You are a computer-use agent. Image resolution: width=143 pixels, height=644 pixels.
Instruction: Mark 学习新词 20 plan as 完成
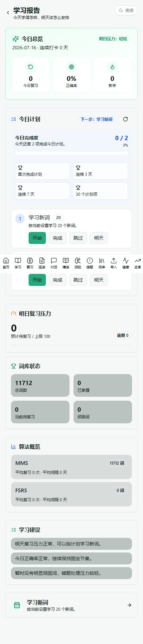pos(58,238)
